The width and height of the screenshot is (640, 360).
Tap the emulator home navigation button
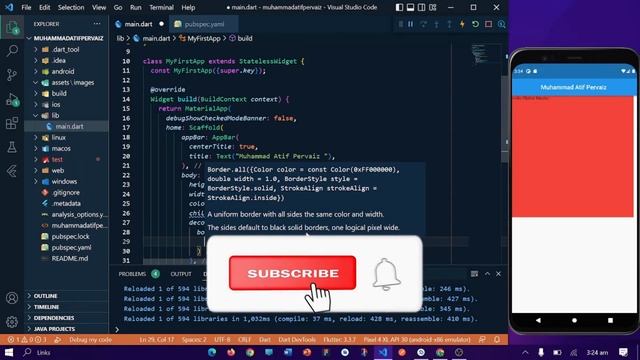coord(574,320)
